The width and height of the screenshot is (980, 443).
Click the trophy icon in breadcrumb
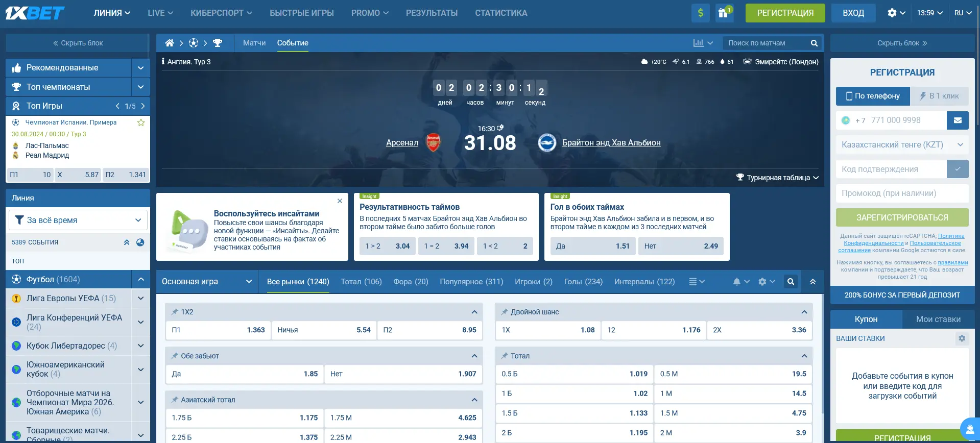point(218,43)
